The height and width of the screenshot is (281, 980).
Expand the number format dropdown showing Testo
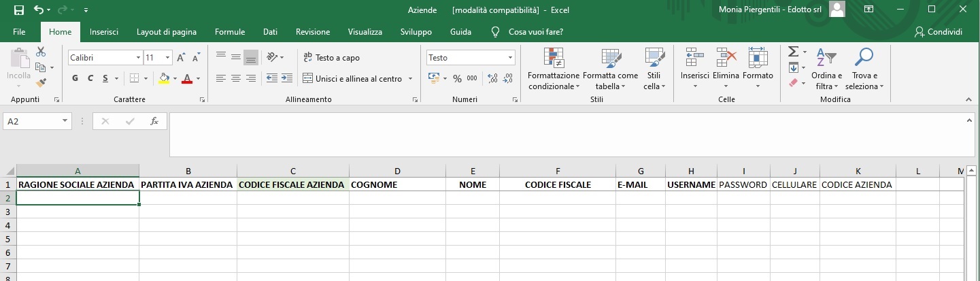[510, 58]
